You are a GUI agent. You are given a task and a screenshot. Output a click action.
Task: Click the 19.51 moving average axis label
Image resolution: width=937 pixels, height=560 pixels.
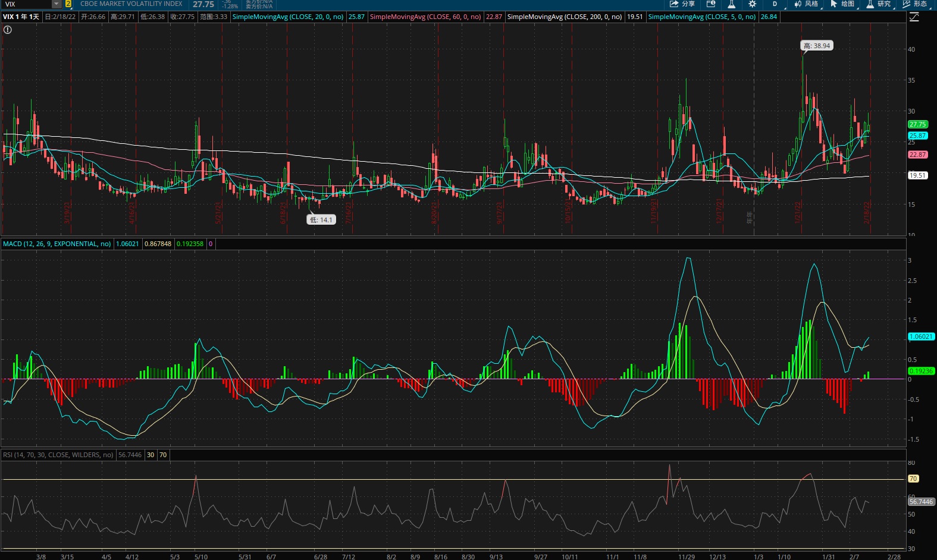(x=917, y=175)
